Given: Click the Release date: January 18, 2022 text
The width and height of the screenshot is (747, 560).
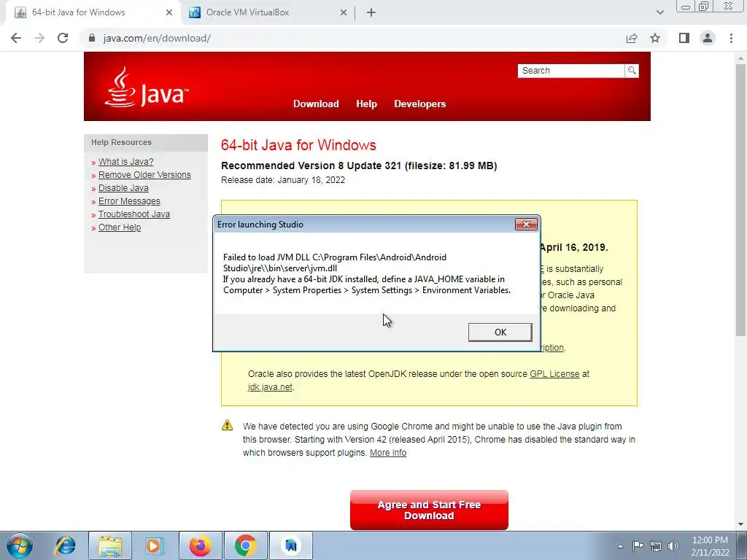Looking at the screenshot, I should point(283,180).
